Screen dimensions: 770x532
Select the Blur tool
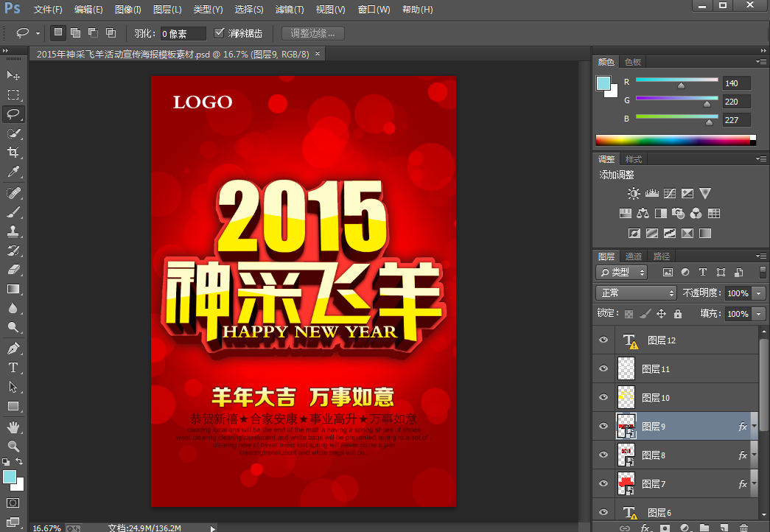[x=13, y=308]
